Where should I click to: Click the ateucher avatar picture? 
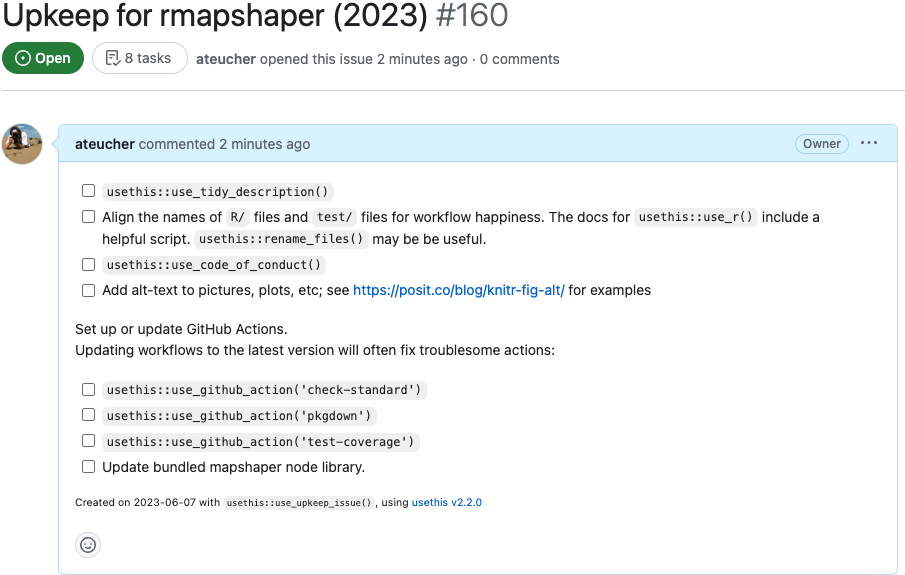pos(22,144)
